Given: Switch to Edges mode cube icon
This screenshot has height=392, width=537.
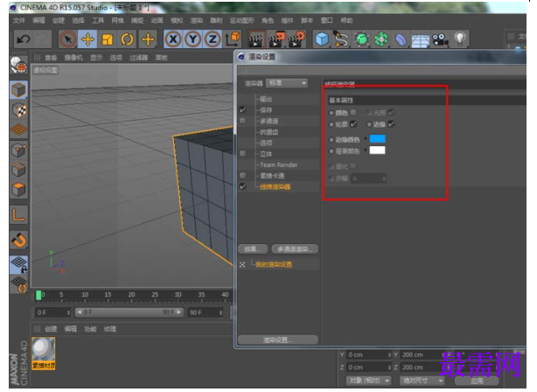Looking at the screenshot, I should [18, 170].
